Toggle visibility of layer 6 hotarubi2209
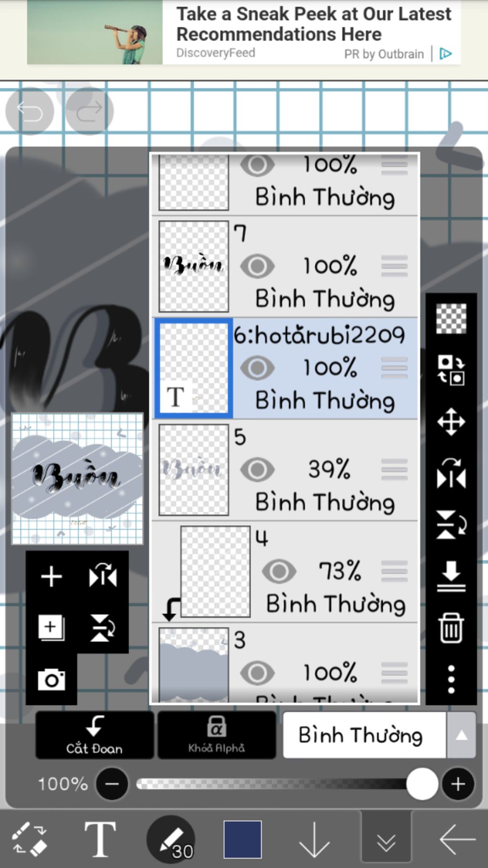The width and height of the screenshot is (488, 868). [257, 368]
